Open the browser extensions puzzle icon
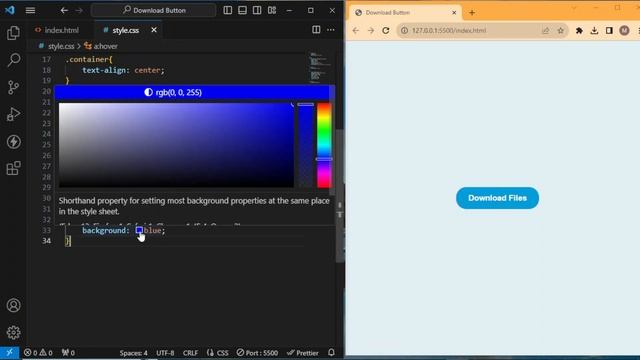This screenshot has height=360, width=640. (579, 31)
